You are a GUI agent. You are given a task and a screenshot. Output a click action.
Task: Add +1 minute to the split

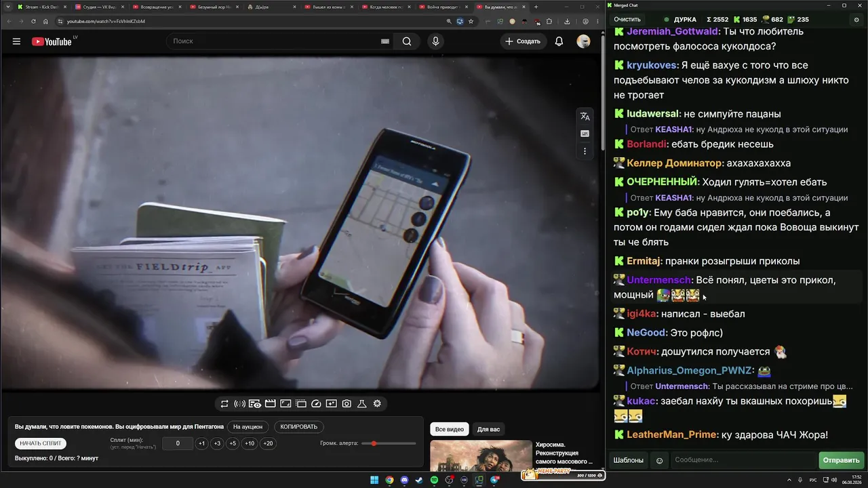[x=201, y=443]
